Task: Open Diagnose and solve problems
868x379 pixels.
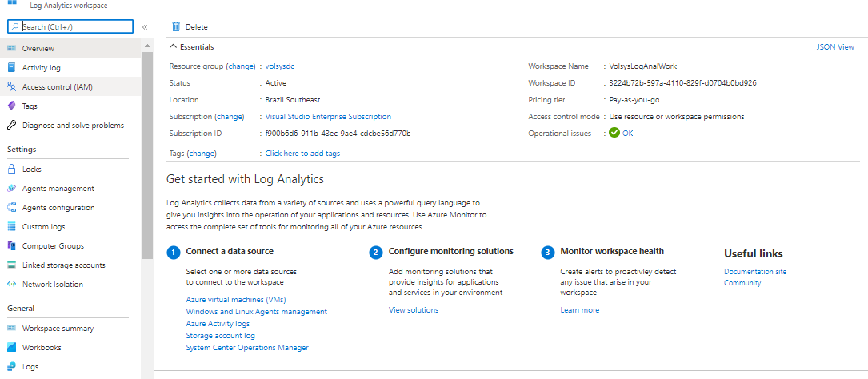Action: pyautogui.click(x=70, y=125)
